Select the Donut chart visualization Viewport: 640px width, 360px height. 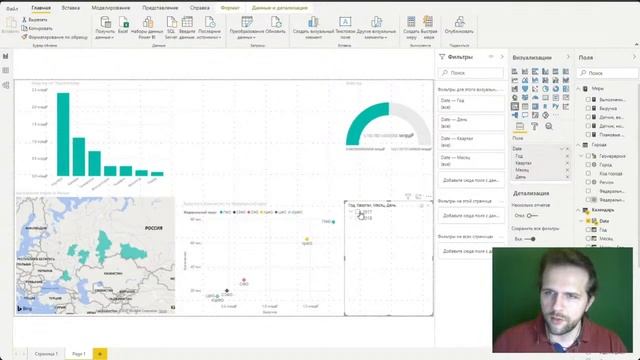pos(556,89)
